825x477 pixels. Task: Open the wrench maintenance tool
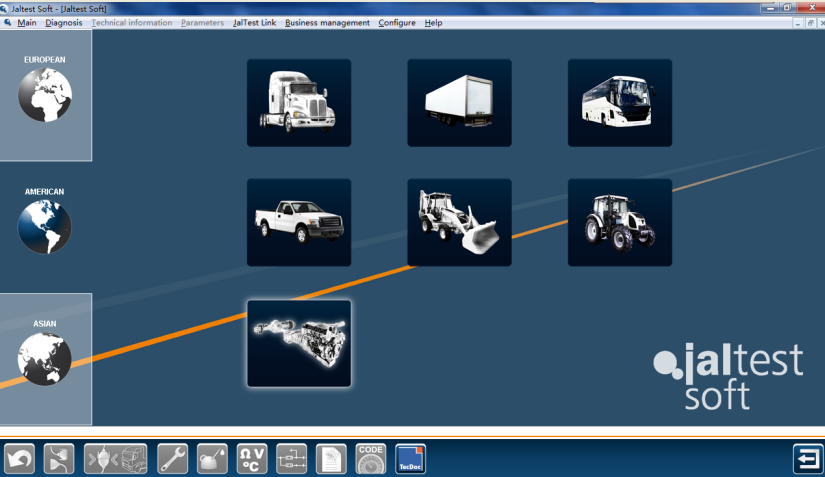(x=172, y=459)
